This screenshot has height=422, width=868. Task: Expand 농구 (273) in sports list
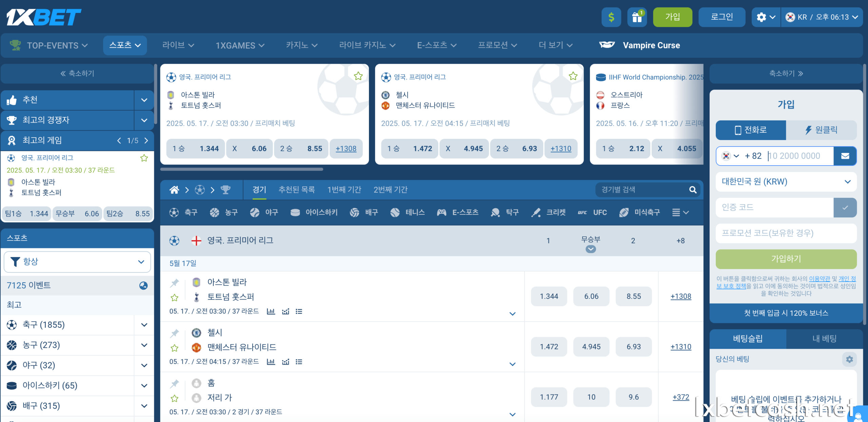click(144, 345)
